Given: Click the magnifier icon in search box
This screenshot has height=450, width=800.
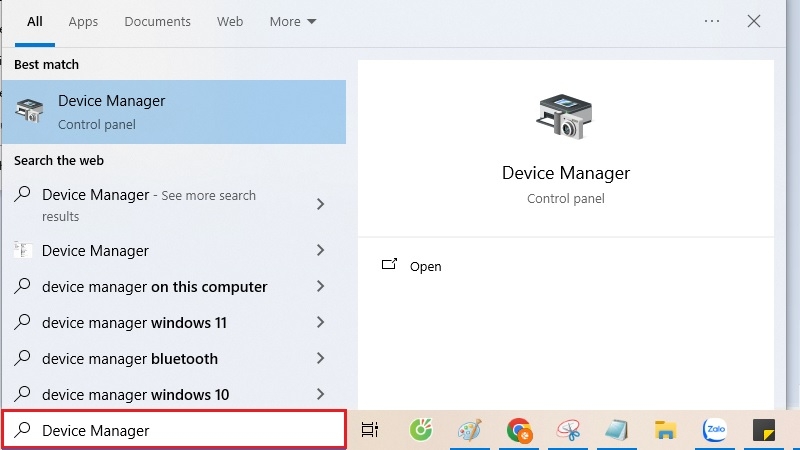Looking at the screenshot, I should pos(22,430).
